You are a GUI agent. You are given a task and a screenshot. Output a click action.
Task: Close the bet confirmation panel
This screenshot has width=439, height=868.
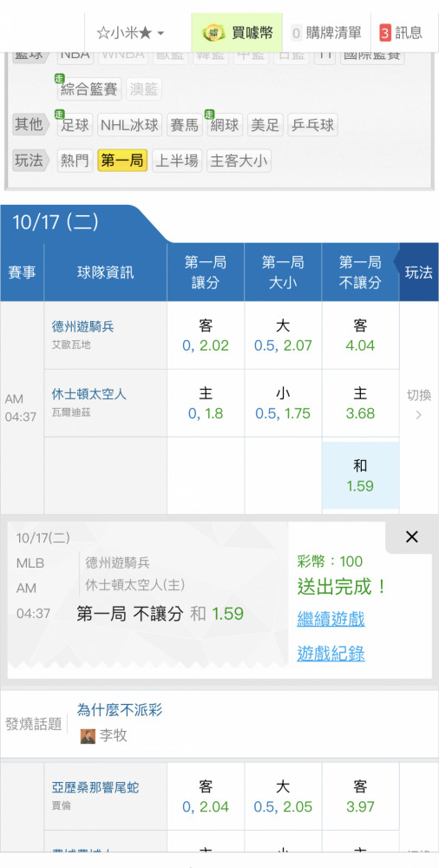pyautogui.click(x=411, y=536)
